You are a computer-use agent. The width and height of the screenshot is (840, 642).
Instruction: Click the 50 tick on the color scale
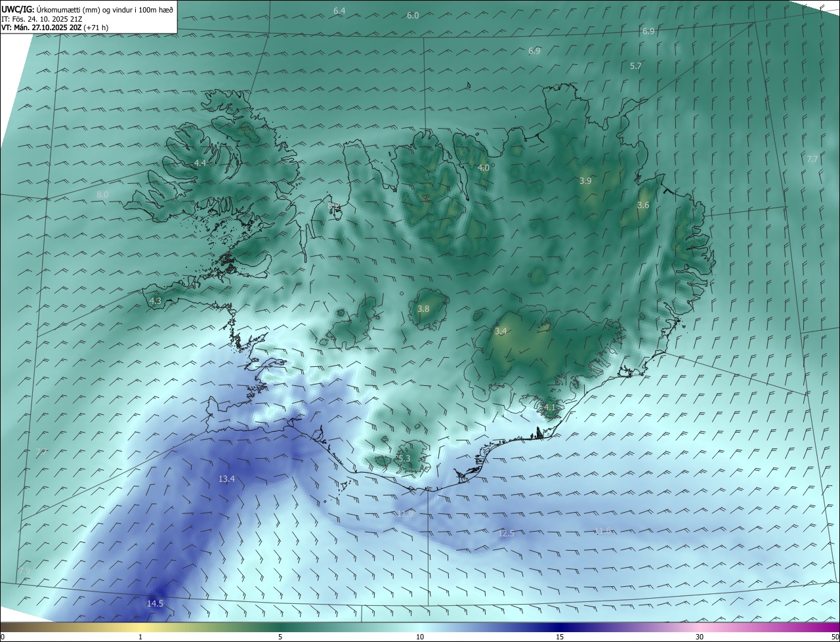(835, 637)
